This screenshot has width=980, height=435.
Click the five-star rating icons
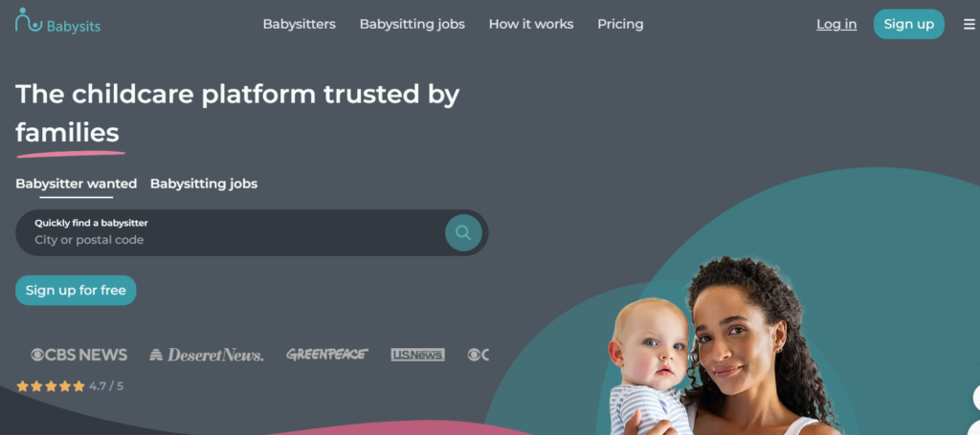click(x=51, y=386)
